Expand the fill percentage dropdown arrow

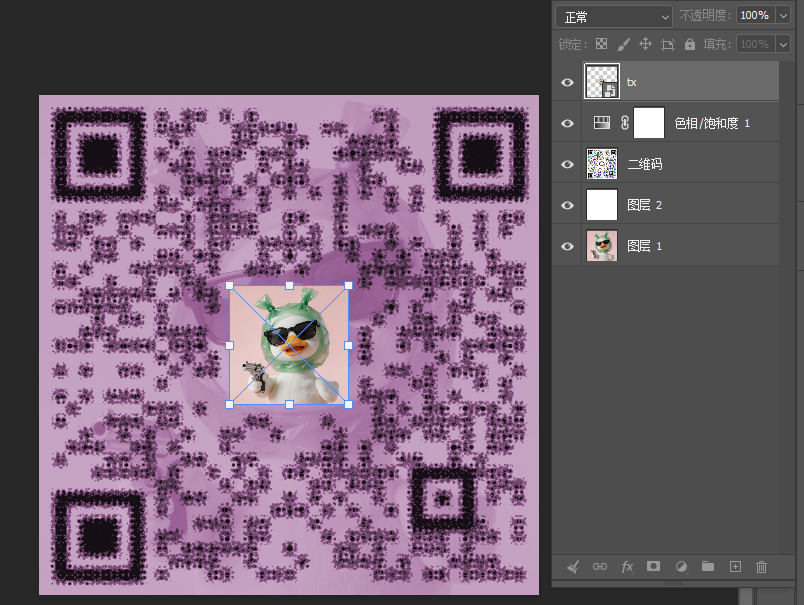(x=783, y=45)
